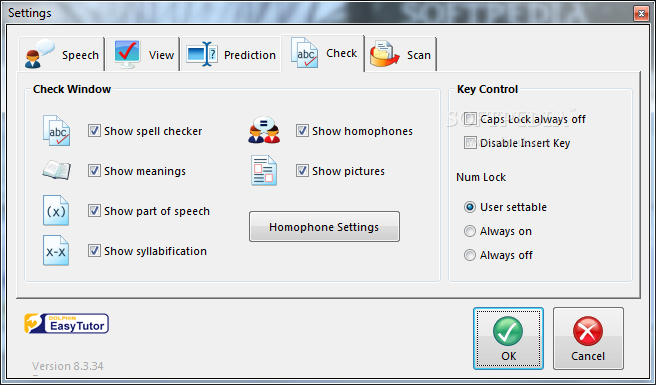Select Always on for Num Lock
This screenshot has width=656, height=385.
click(x=470, y=231)
